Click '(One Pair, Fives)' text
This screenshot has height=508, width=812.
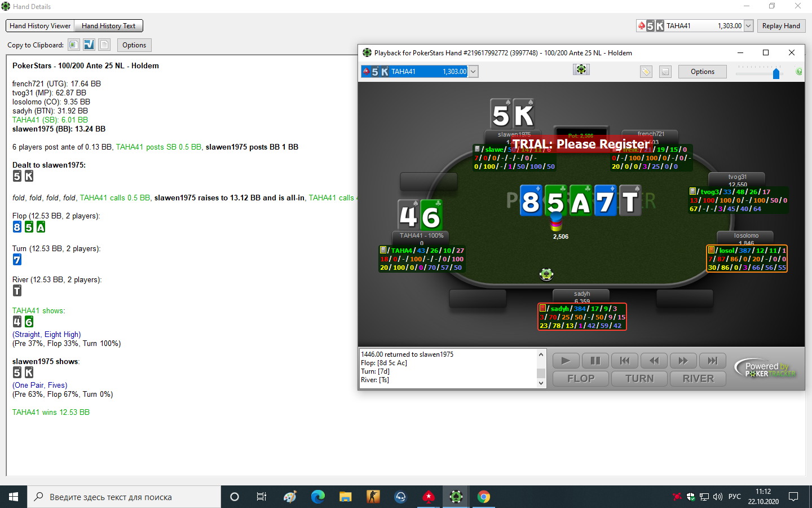pos(39,385)
